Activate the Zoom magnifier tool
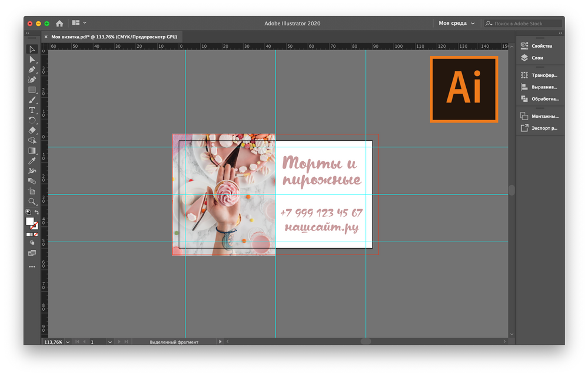Image resolution: width=588 pixels, height=376 pixels. point(32,202)
